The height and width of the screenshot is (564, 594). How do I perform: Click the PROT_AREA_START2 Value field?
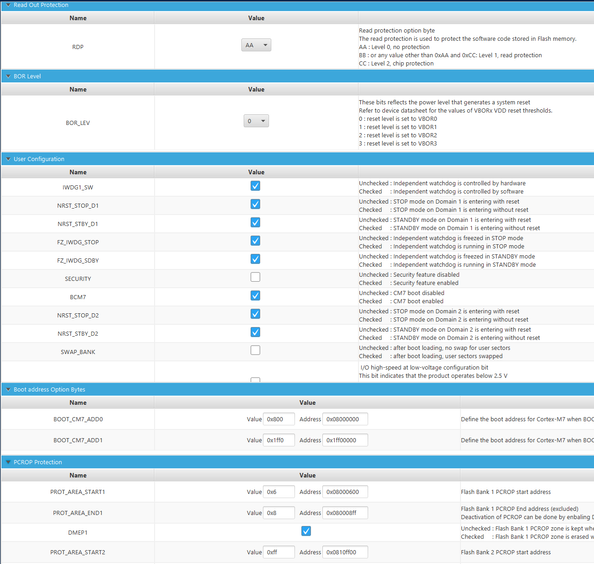(279, 552)
